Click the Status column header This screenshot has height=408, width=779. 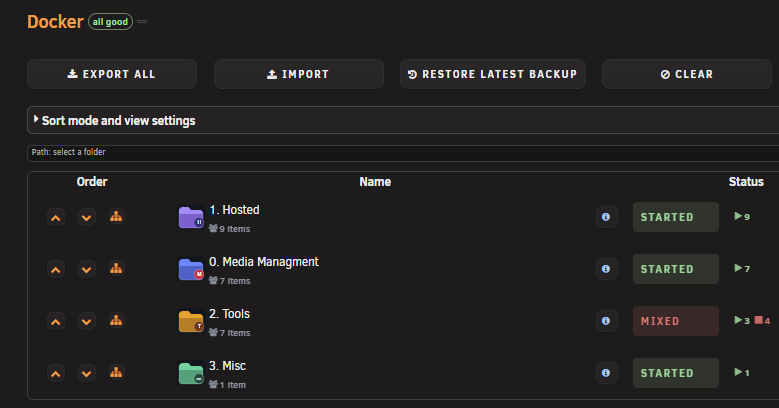[x=746, y=182]
